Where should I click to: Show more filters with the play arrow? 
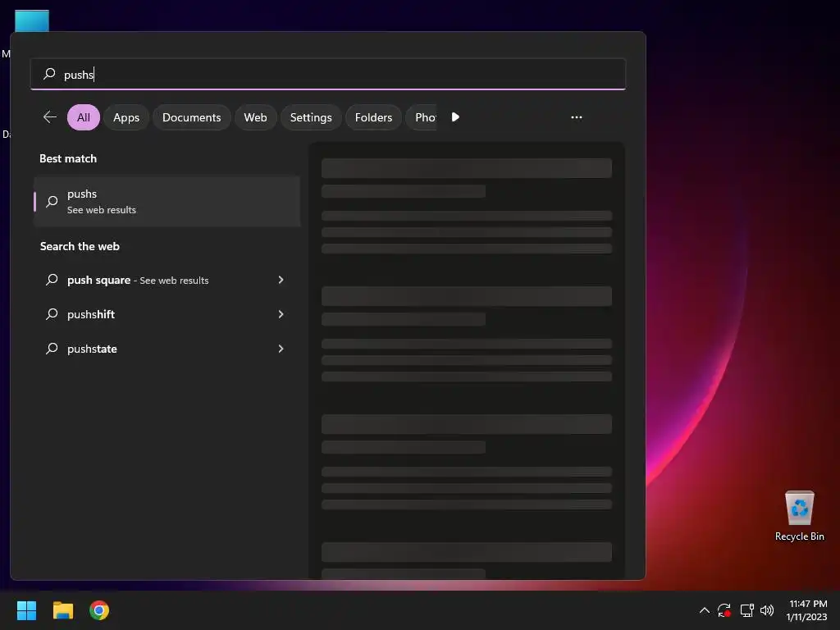(455, 116)
